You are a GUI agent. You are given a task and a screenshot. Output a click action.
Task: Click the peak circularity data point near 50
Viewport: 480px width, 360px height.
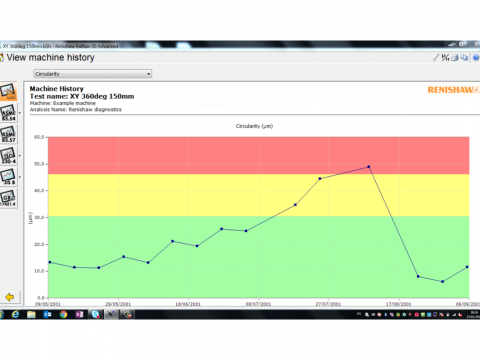[369, 167]
